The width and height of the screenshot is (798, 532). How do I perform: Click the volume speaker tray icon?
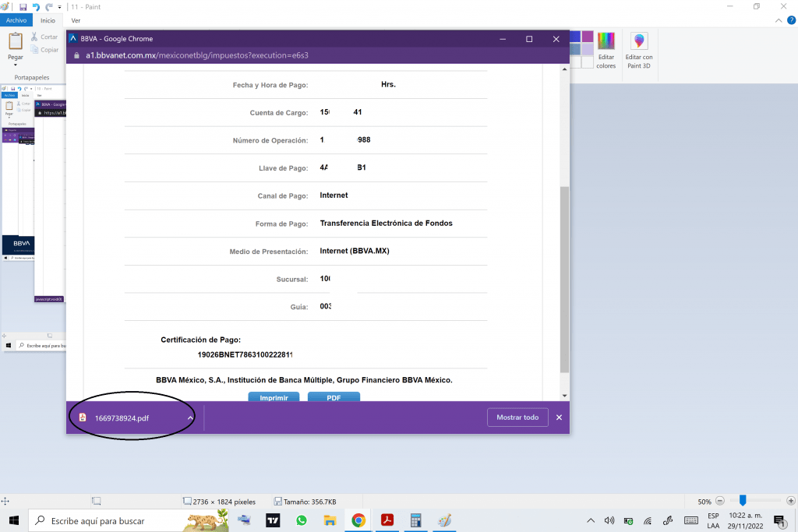point(609,520)
